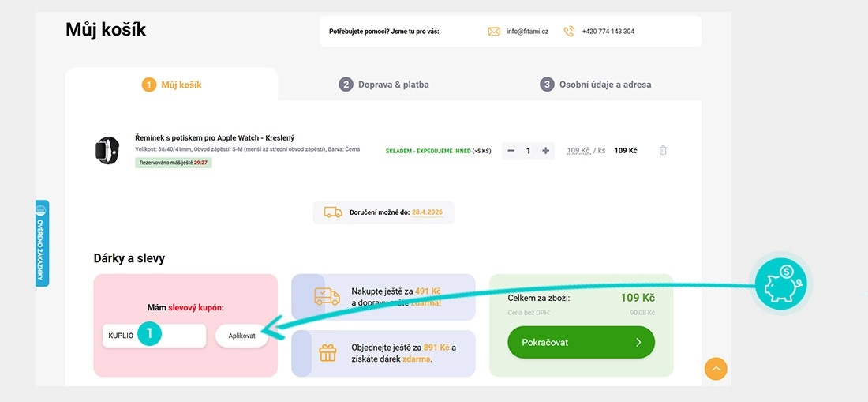Image resolution: width=868 pixels, height=402 pixels.
Task: Click the gift box icon
Action: click(327, 353)
